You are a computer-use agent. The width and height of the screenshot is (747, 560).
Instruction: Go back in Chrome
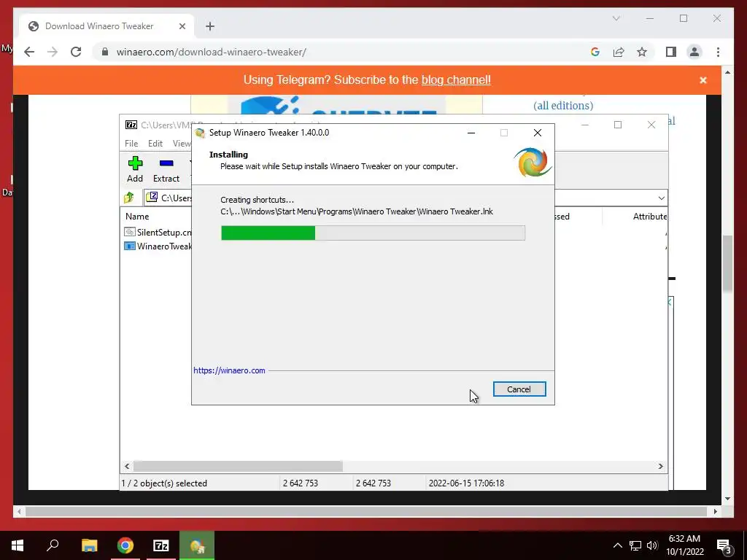(x=29, y=52)
